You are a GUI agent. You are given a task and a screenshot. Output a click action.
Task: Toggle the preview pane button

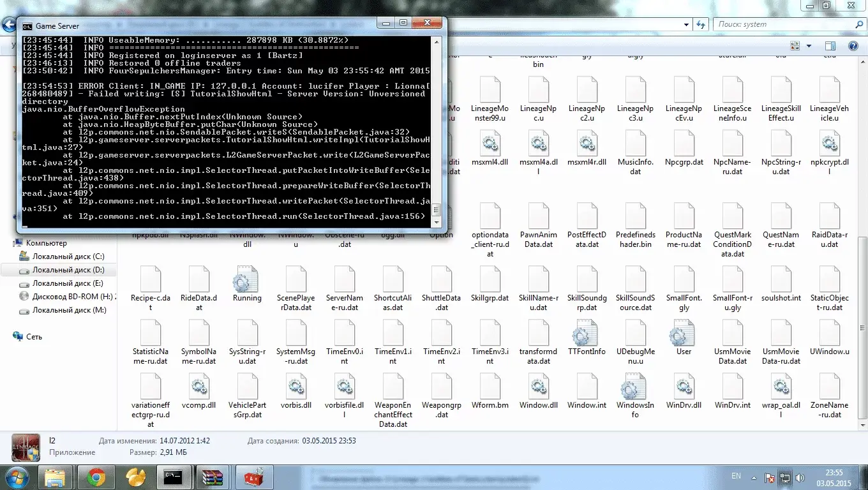(830, 46)
